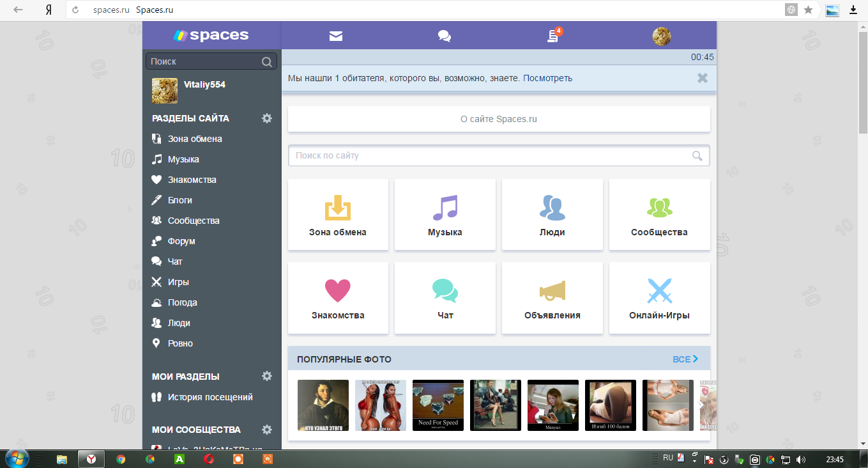The height and width of the screenshot is (468, 868).
Task: Open settings gear for МОИ РАЗДЕЛЫ
Action: pos(267,377)
